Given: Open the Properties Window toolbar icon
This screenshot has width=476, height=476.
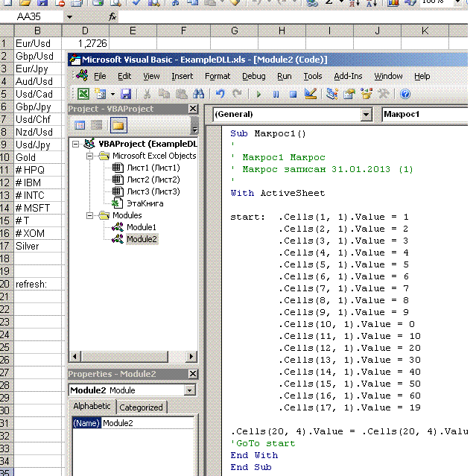Looking at the screenshot, I should tap(349, 94).
